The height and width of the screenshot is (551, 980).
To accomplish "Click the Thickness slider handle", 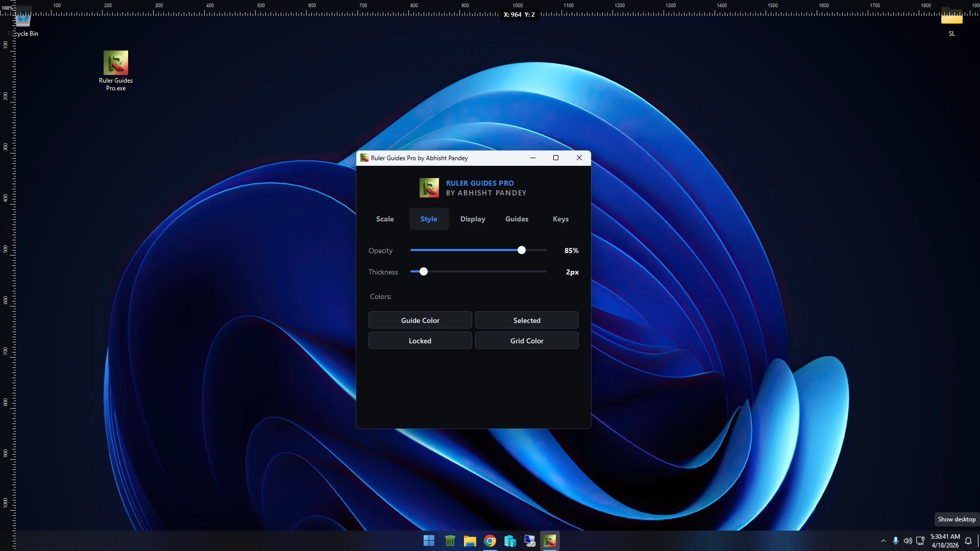I will click(x=423, y=271).
